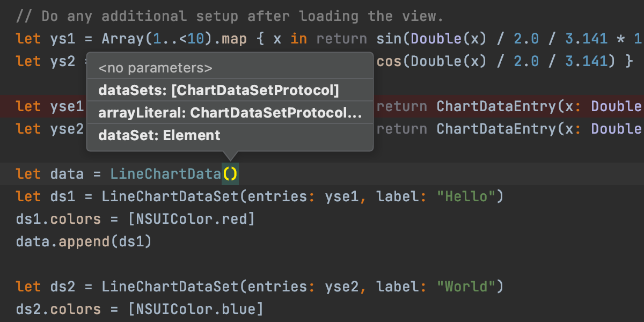The image size is (644, 322).
Task: Click the comment about additional setup
Action: (x=230, y=16)
